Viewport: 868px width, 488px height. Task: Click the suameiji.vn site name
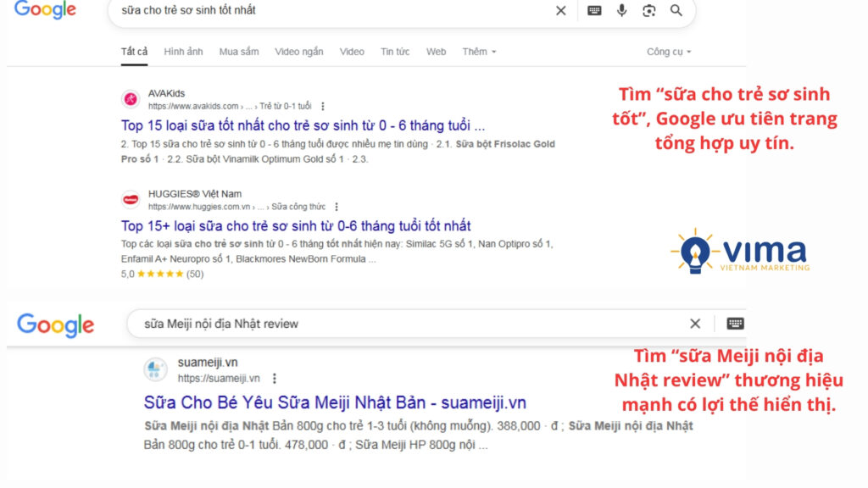pyautogui.click(x=208, y=363)
